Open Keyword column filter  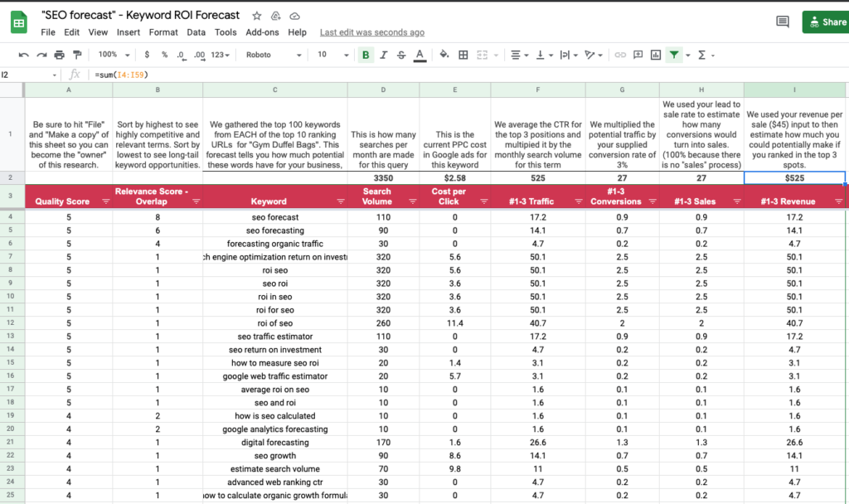click(341, 201)
